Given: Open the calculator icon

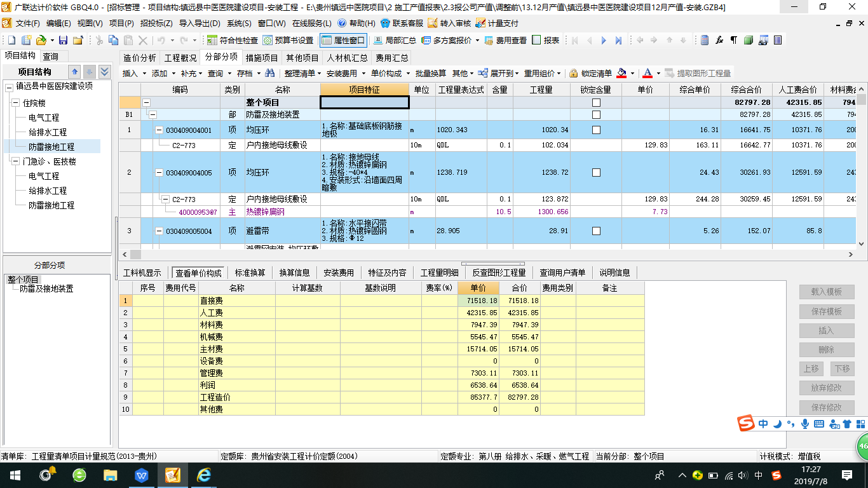Looking at the screenshot, I should pyautogui.click(x=705, y=40).
